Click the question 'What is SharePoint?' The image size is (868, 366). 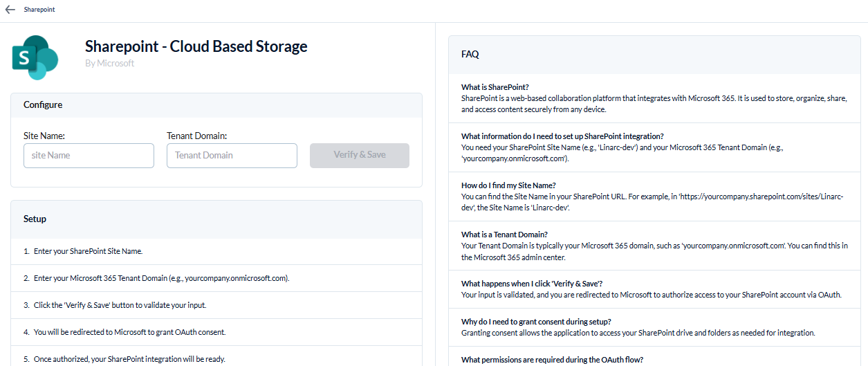pyautogui.click(x=495, y=87)
